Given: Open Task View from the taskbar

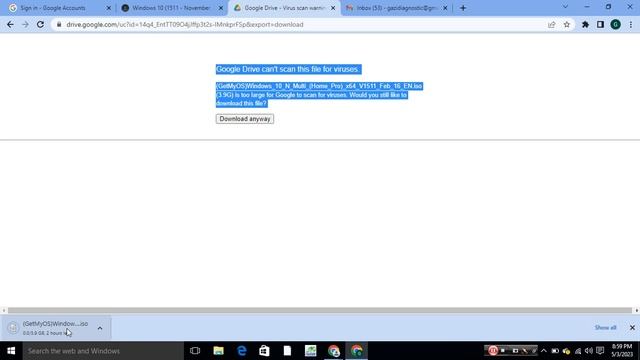Looking at the screenshot, I should tap(195, 351).
